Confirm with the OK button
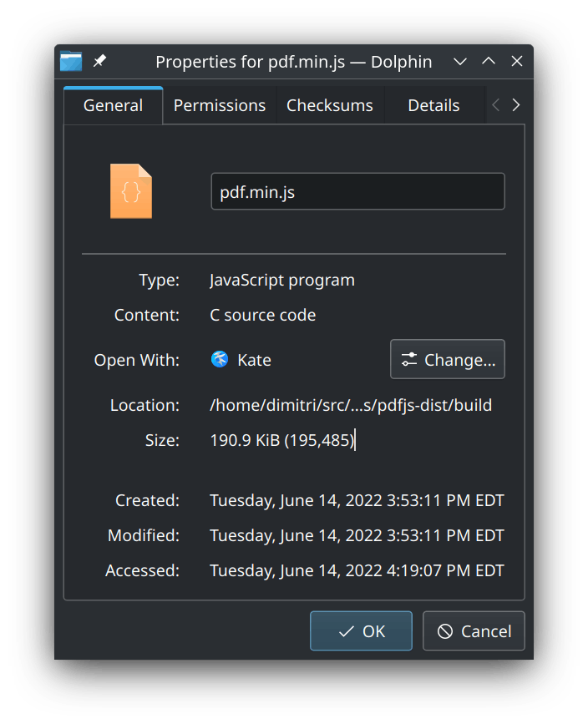Image resolution: width=588 pixels, height=724 pixels. click(361, 631)
